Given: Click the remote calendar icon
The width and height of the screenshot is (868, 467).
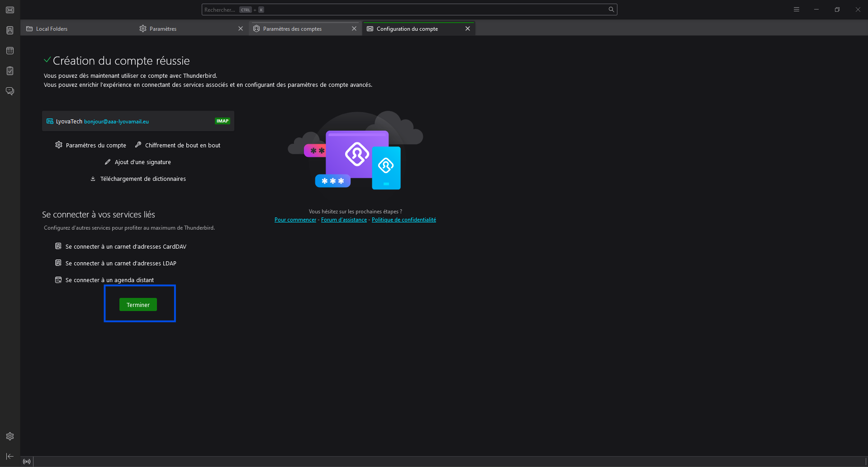Looking at the screenshot, I should pyautogui.click(x=58, y=280).
